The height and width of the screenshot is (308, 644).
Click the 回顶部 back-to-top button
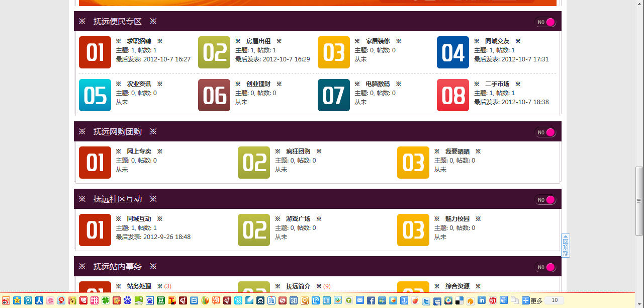(566, 246)
